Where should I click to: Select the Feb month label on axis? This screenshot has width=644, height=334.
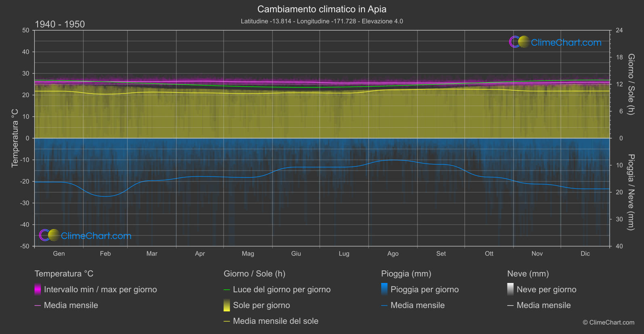105,253
